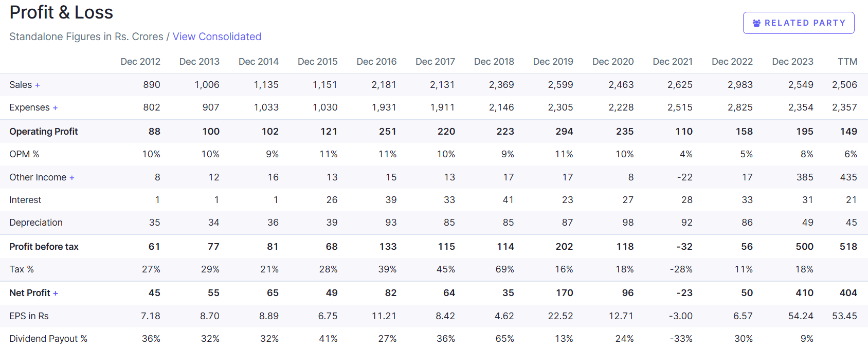
Task: Select the Dec 2018 column header
Action: pyautogui.click(x=494, y=62)
